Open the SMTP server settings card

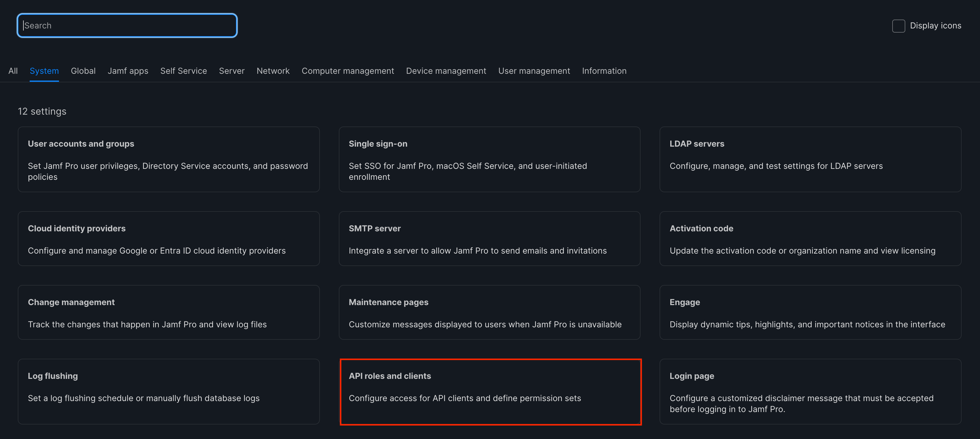click(489, 239)
